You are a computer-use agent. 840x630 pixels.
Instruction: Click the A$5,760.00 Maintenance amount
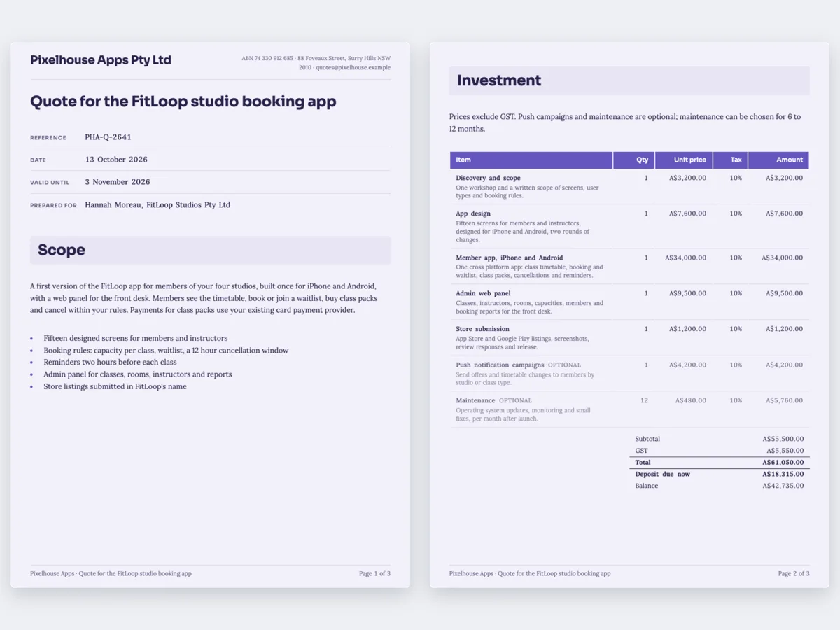[784, 400]
